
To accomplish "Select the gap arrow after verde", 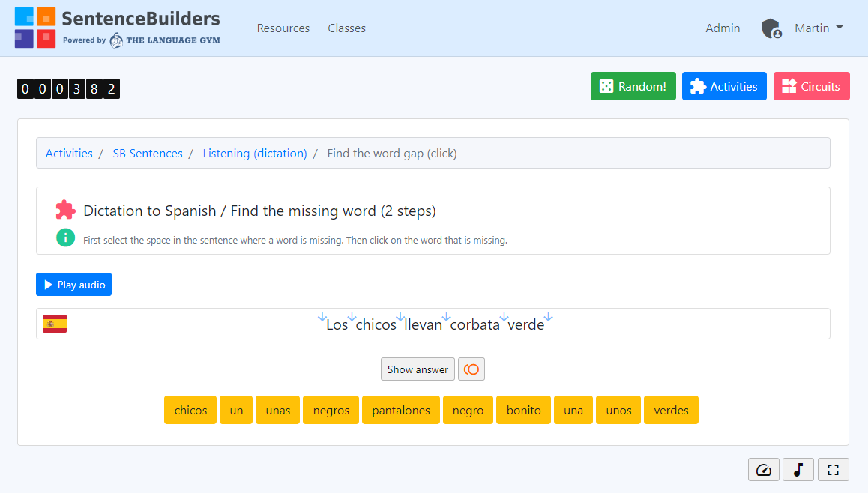I will (548, 317).
